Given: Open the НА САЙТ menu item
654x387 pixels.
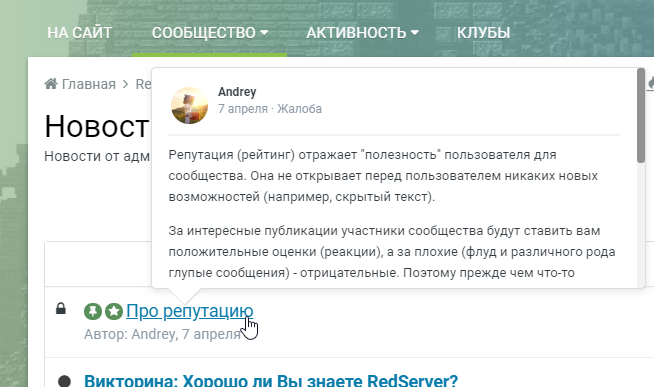Looking at the screenshot, I should pyautogui.click(x=79, y=33).
